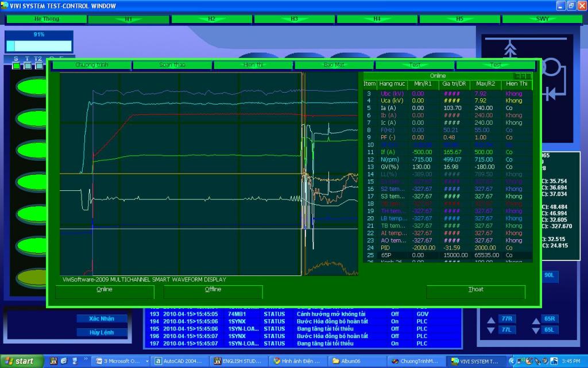Select the PID row showing -31.59

(447, 248)
